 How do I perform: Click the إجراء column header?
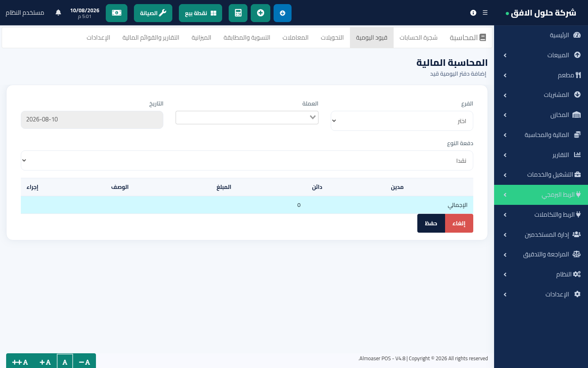[33, 187]
